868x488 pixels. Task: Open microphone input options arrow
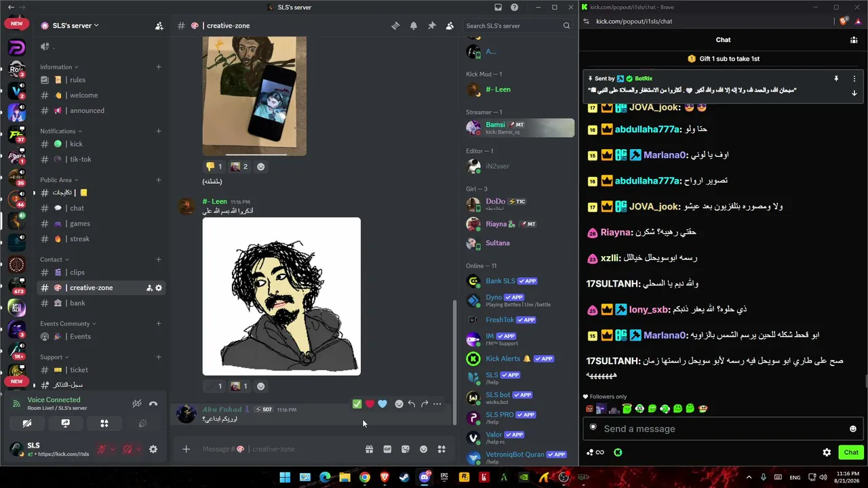coord(113,449)
